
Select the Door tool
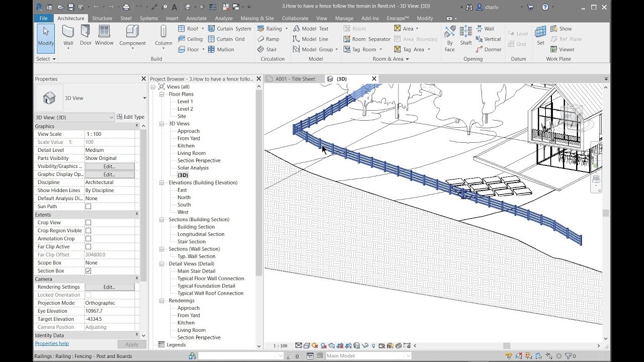(86, 35)
